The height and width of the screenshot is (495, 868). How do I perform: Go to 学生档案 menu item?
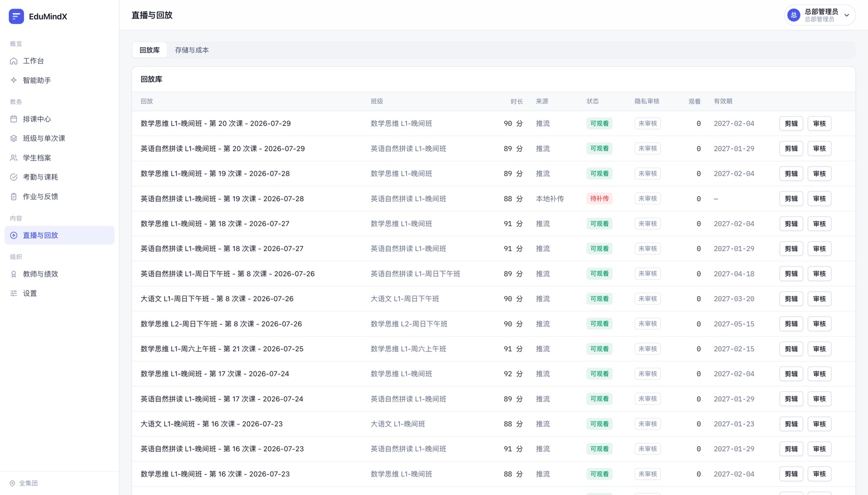(x=60, y=158)
